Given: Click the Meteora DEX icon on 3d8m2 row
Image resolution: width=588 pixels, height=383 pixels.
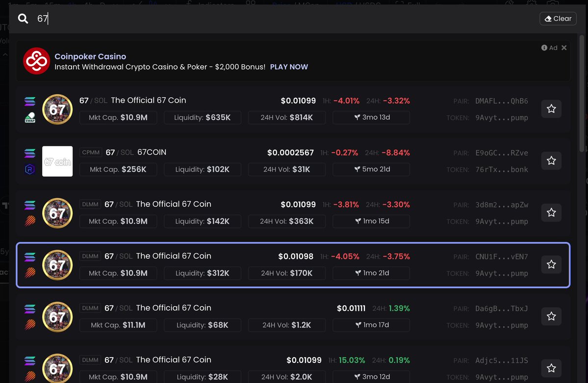Looking at the screenshot, I should [x=30, y=221].
